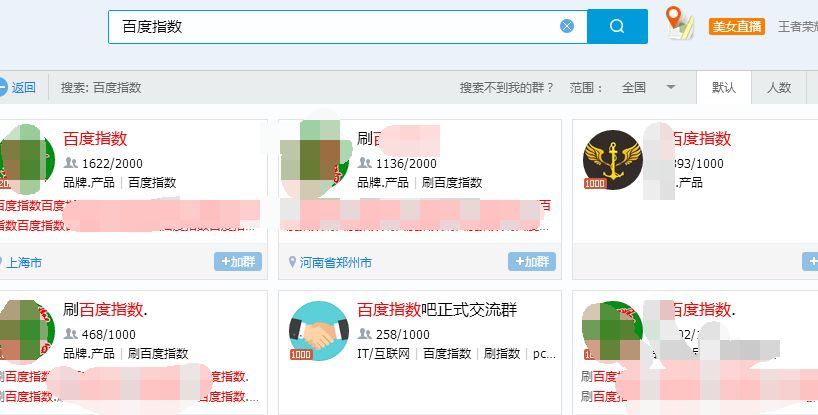Expand the 范围 全国 dropdown arrow
This screenshot has width=818, height=415.
[671, 88]
